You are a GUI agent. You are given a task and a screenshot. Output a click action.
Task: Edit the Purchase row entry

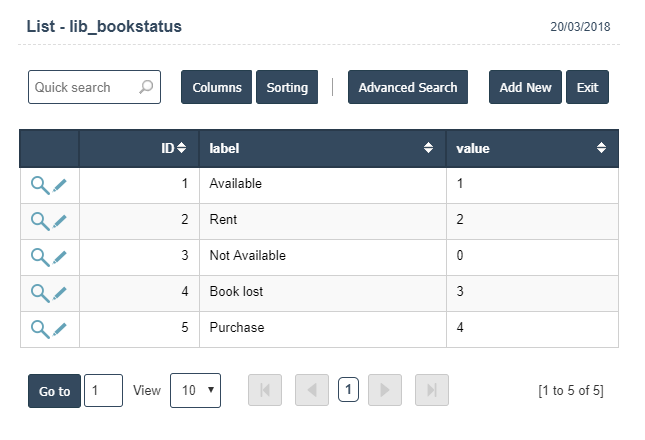pyautogui.click(x=60, y=329)
